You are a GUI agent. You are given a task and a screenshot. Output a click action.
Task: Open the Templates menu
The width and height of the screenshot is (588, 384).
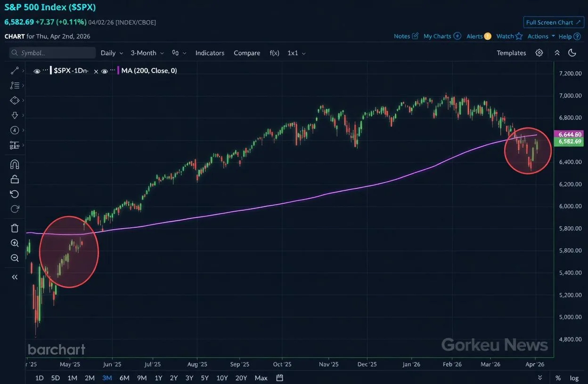pos(511,53)
